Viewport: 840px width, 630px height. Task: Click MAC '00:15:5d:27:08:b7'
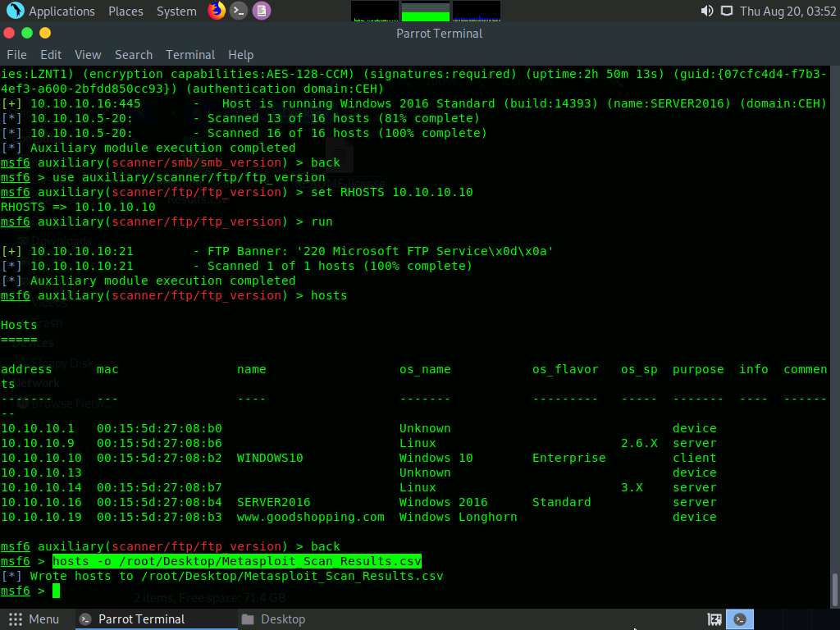[159, 487]
